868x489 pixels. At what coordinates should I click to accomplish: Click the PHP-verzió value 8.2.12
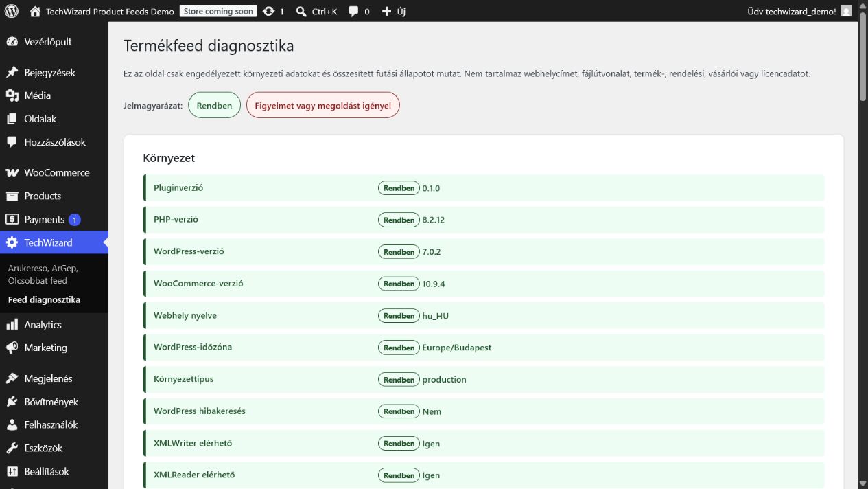click(x=434, y=220)
